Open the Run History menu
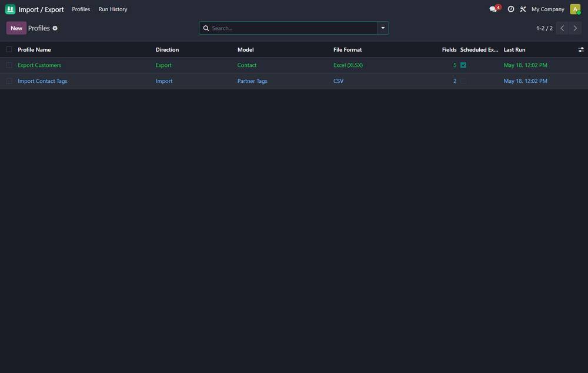Screen dimensions: 588x373 click(113, 9)
